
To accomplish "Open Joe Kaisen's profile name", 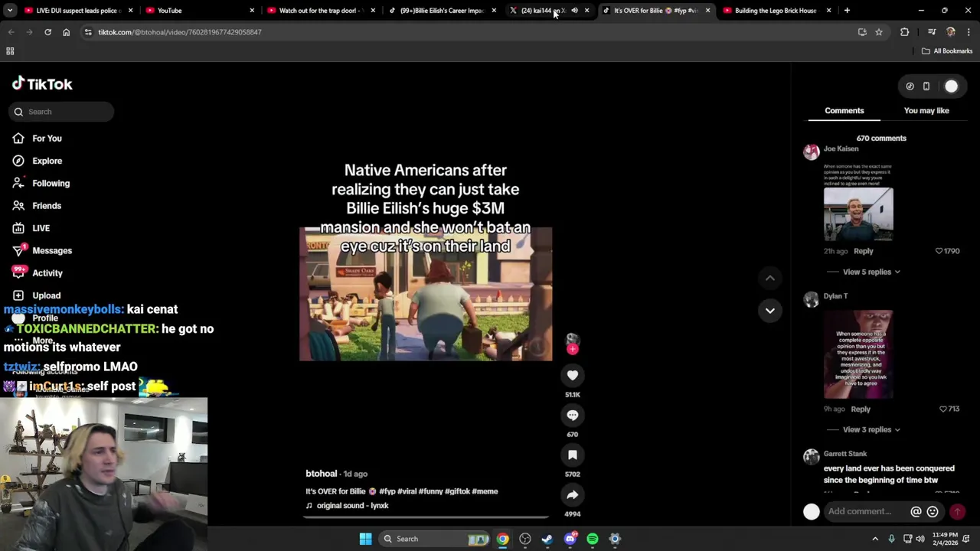I will tap(841, 148).
